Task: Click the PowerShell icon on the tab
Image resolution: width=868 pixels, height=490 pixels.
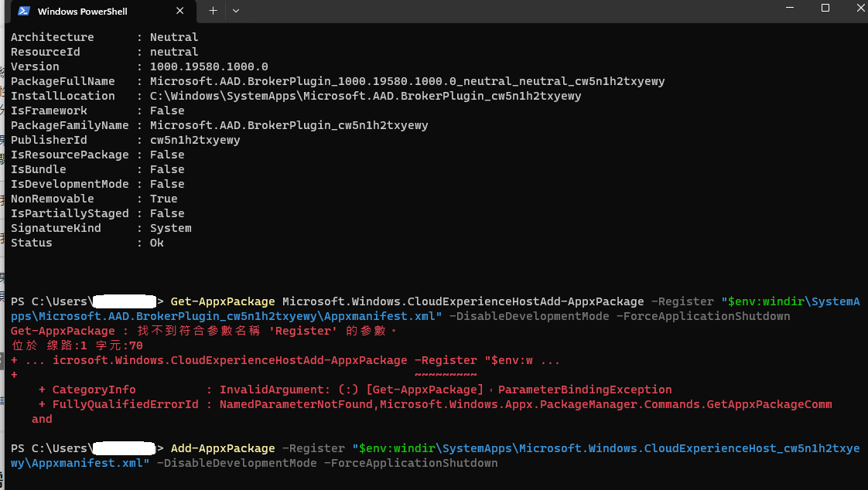Action: (24, 11)
